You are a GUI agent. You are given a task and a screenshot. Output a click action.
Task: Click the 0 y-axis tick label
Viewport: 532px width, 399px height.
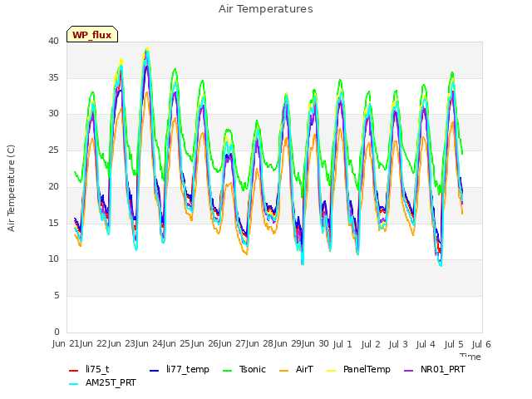coord(57,332)
